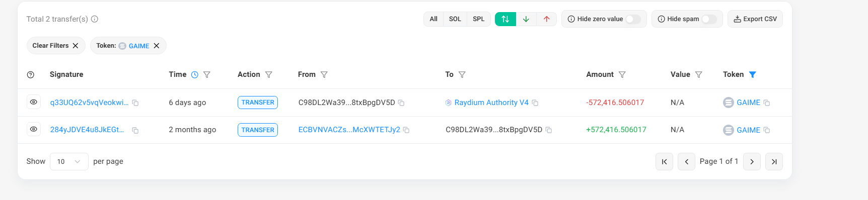Remove the GAIME token filter chip
This screenshot has height=200, width=868.
click(157, 46)
